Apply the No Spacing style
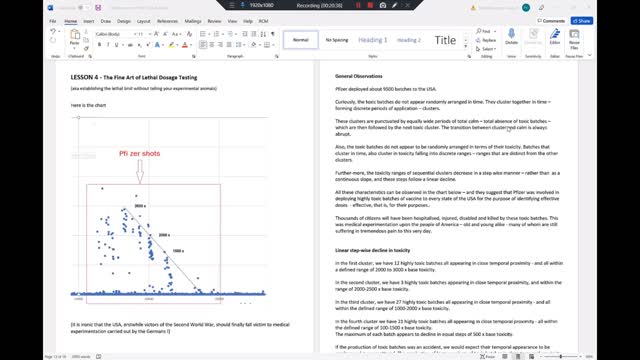This screenshot has width=640, height=360. [337, 40]
